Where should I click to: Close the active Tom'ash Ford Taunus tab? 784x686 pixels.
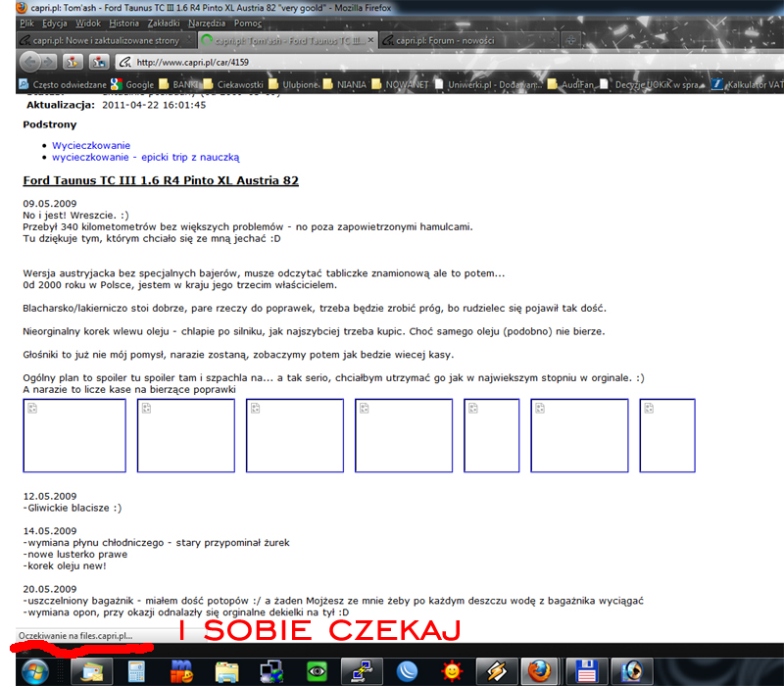[x=370, y=40]
